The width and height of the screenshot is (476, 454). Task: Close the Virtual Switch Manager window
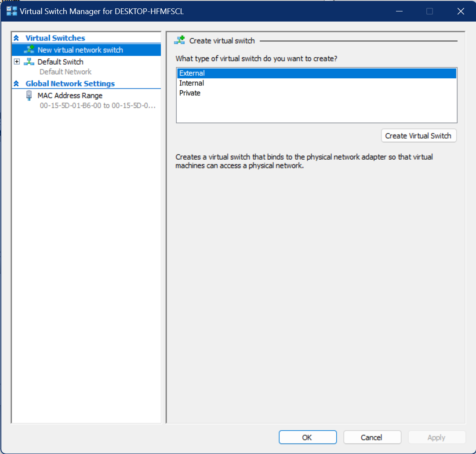[x=461, y=11]
